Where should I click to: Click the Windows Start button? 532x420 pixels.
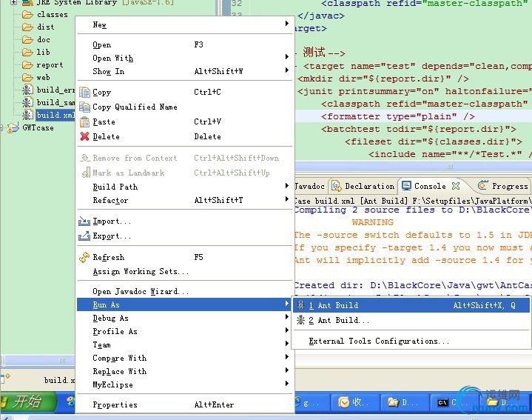[28, 402]
